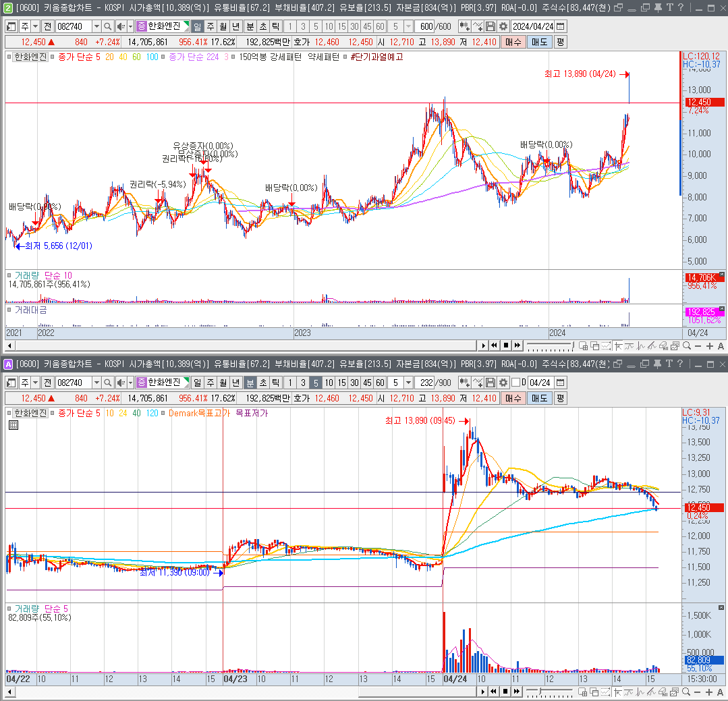Click the T text icon in the bottom window title bar
728x701 pixels.
(x=669, y=364)
